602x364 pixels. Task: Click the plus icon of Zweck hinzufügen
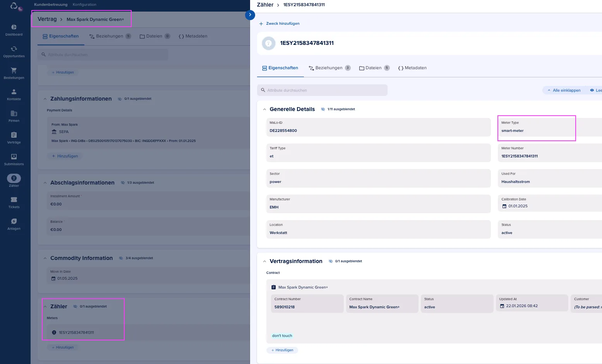point(261,24)
